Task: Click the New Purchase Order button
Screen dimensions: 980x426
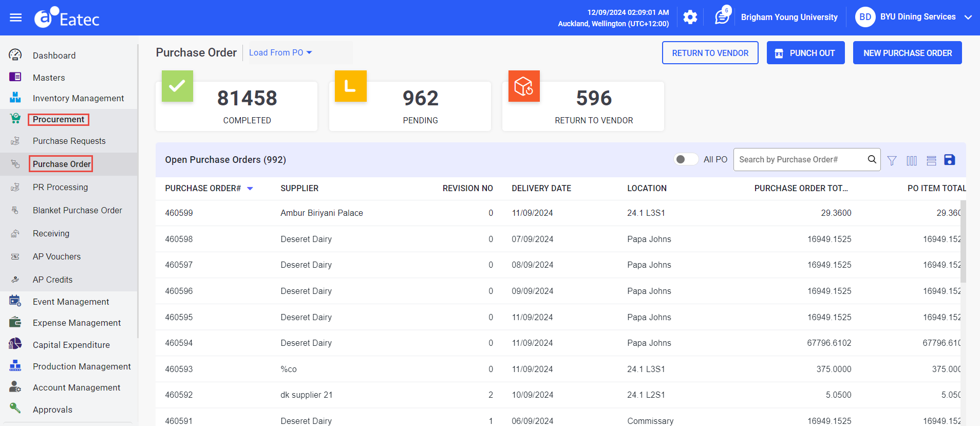Action: coord(907,53)
